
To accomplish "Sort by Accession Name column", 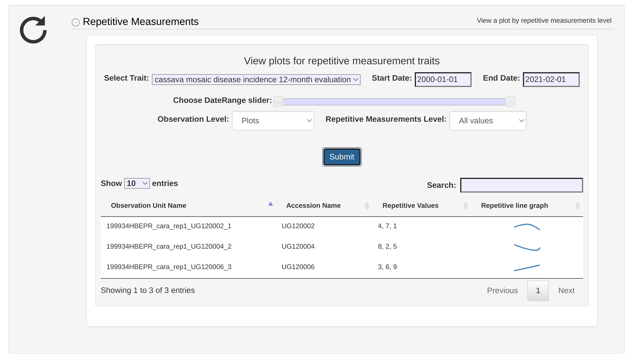I will pyautogui.click(x=324, y=206).
